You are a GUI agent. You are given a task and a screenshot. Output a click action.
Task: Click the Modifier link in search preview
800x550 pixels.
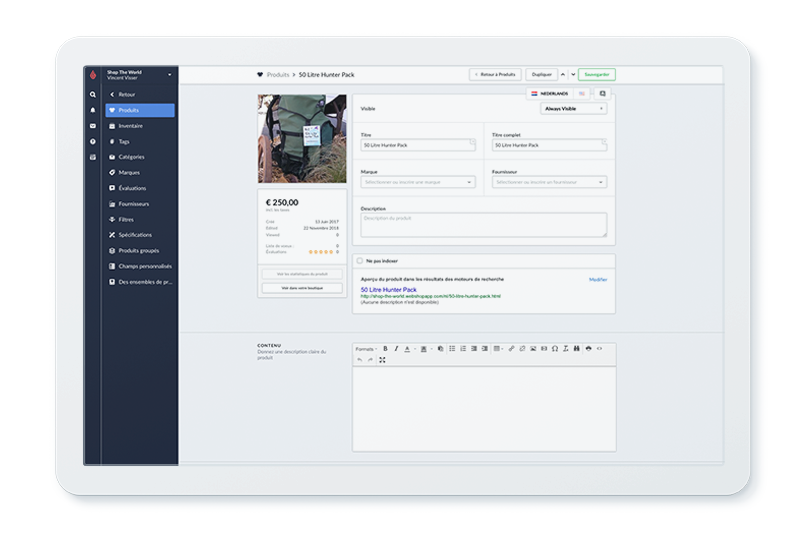tap(598, 280)
